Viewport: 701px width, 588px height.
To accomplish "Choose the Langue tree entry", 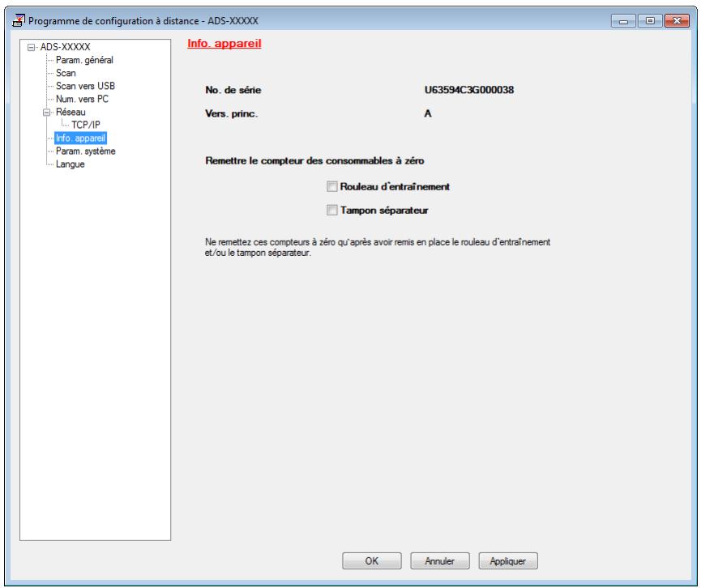I will click(71, 164).
